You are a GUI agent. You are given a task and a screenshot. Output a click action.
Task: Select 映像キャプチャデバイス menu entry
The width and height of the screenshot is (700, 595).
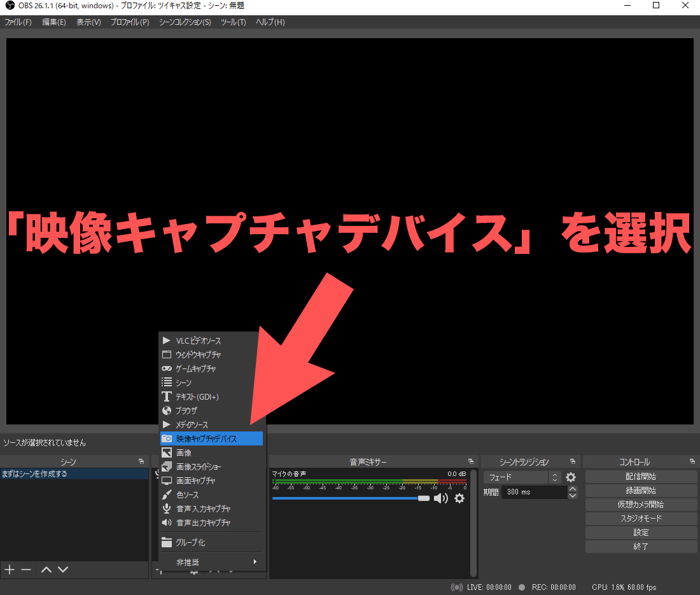pyautogui.click(x=211, y=439)
